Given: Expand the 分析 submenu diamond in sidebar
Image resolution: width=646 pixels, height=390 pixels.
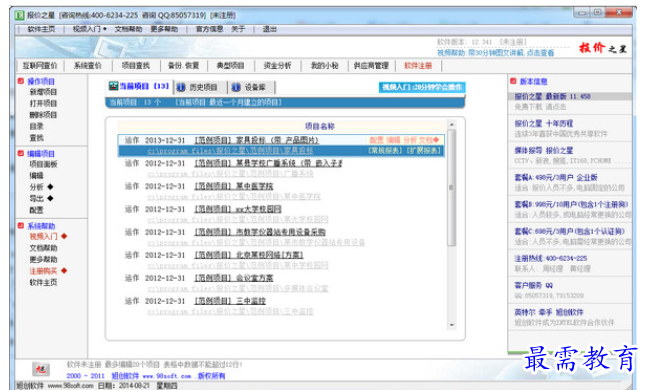Looking at the screenshot, I should (50, 187).
